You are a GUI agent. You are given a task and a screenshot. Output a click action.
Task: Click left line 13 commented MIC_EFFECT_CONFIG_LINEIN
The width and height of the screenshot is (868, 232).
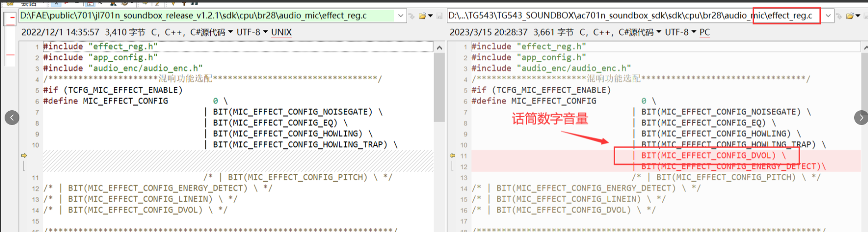140,199
